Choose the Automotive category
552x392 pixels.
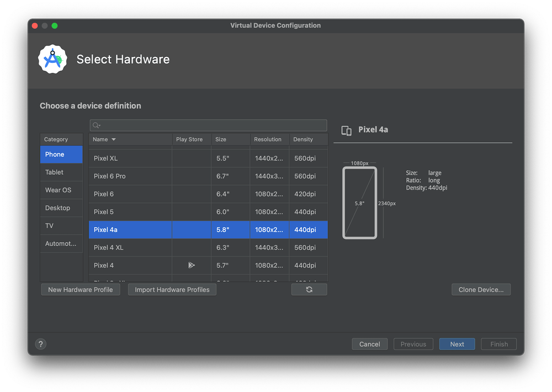[x=60, y=243]
